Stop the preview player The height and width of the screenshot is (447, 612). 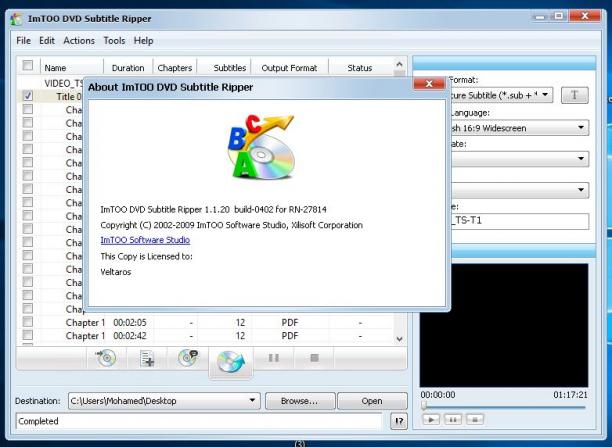coord(475,420)
